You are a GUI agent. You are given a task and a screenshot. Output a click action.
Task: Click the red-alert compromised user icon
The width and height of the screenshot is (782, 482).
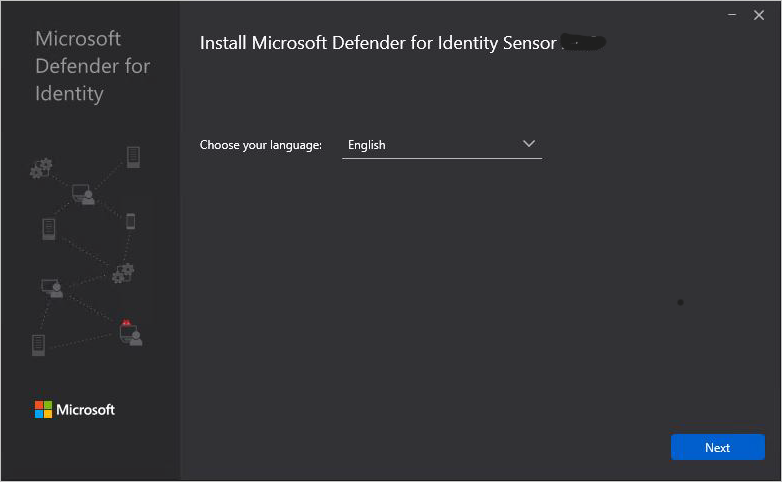pos(131,333)
